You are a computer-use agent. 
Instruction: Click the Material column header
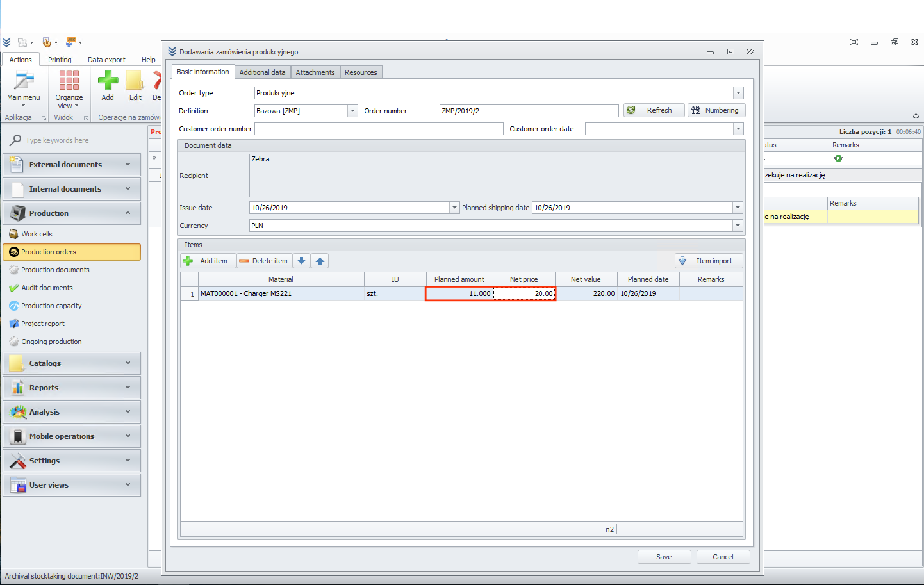[x=281, y=279]
